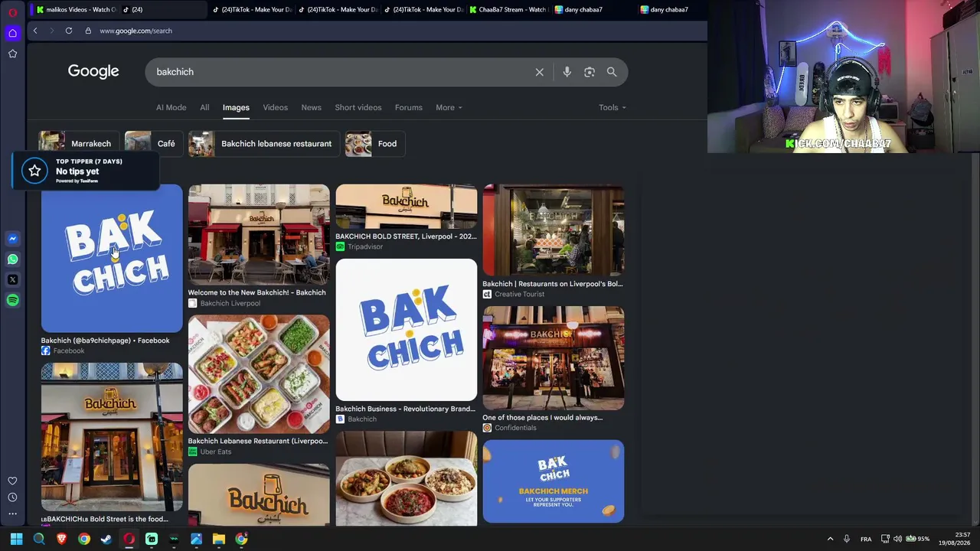Go back using the browser back arrow
The width and height of the screenshot is (980, 551).
pos(35,31)
